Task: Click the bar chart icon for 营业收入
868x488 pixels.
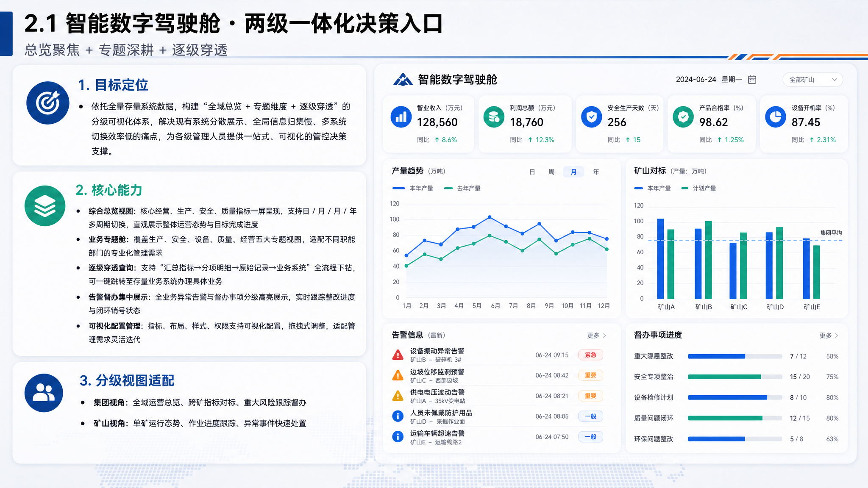Action: (x=401, y=117)
